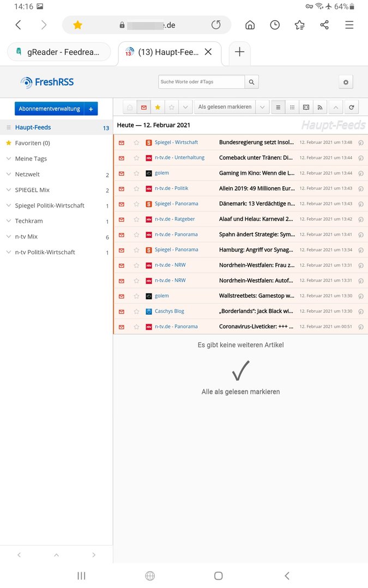Open external link icon for Coronavirus-Liveticker row
Screen dimensions: 368x588
[x=361, y=327]
